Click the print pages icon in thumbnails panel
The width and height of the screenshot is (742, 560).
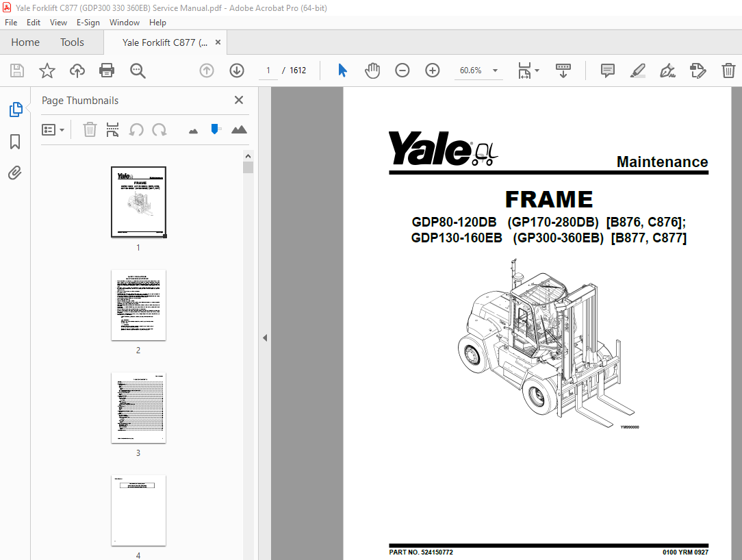pyautogui.click(x=112, y=129)
